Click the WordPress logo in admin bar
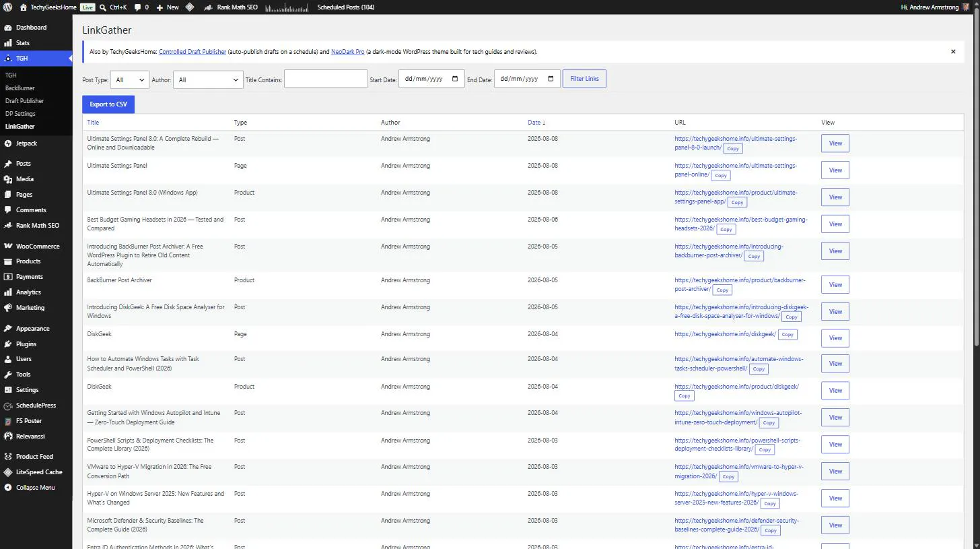The width and height of the screenshot is (980, 549). tap(7, 7)
